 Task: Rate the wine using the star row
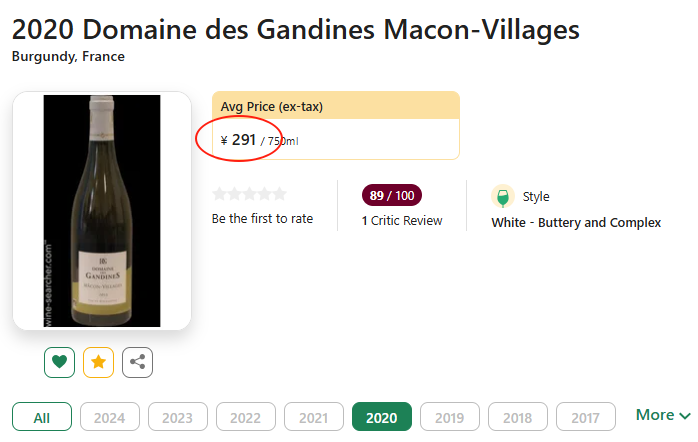coord(249,194)
